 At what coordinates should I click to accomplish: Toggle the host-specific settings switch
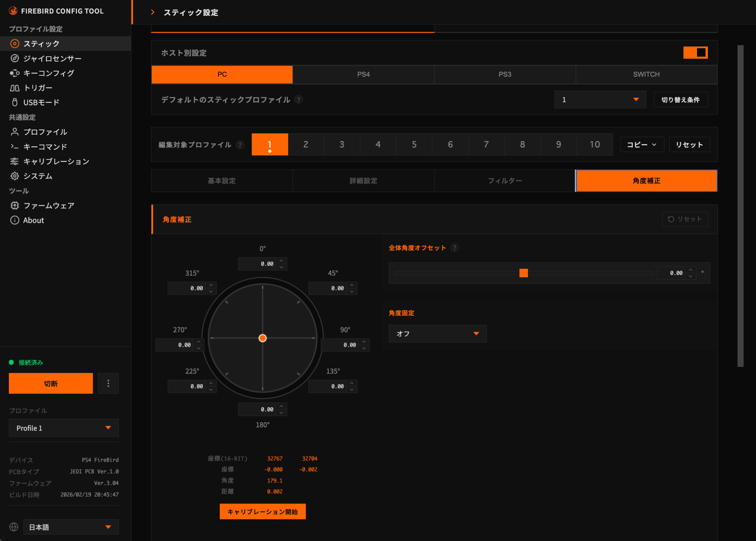tap(695, 52)
